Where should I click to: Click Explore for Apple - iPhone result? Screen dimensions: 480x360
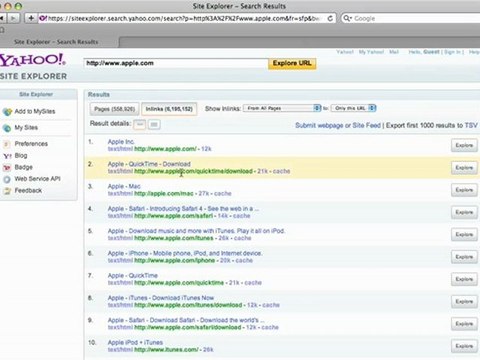pyautogui.click(x=464, y=257)
